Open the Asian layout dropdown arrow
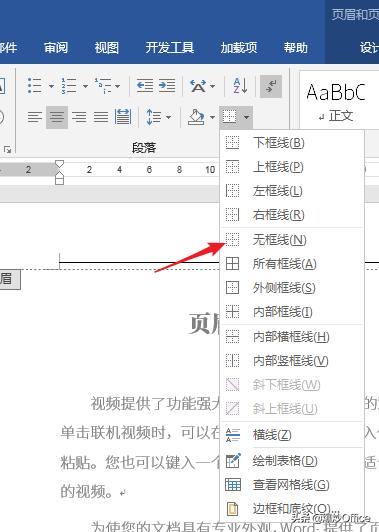 point(212,86)
